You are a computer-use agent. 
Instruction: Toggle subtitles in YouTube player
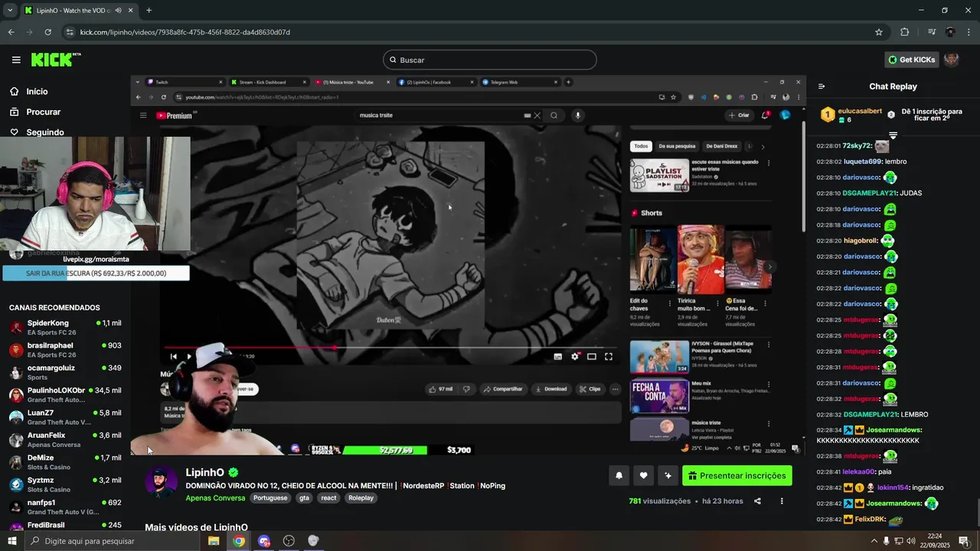(x=557, y=357)
